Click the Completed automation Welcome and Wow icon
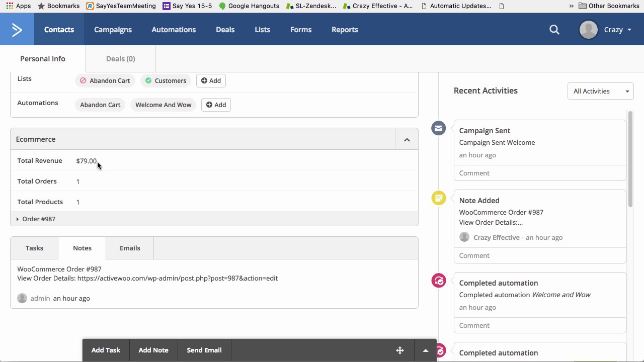The width and height of the screenshot is (644, 362). coord(439,280)
